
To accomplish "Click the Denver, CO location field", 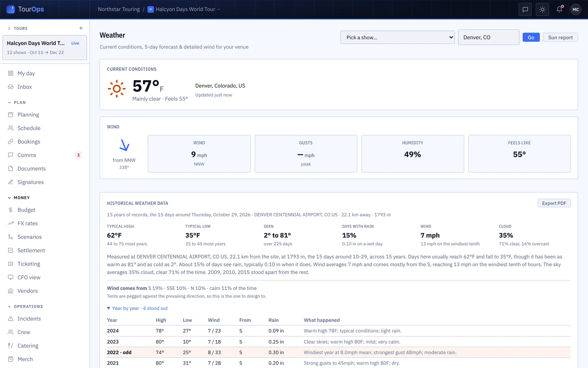I will pos(488,38).
